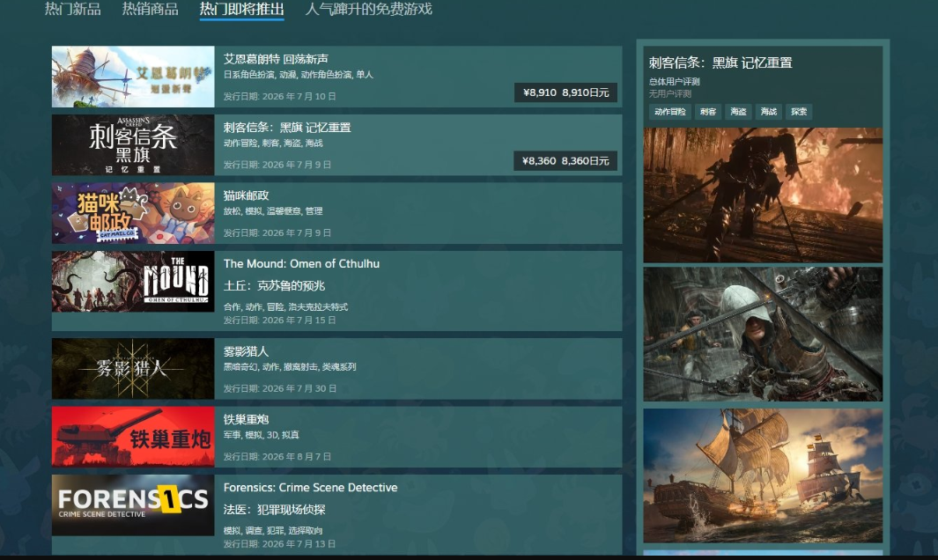Click tags 军事, 模拟, 3D, 拟真

pyautogui.click(x=262, y=435)
